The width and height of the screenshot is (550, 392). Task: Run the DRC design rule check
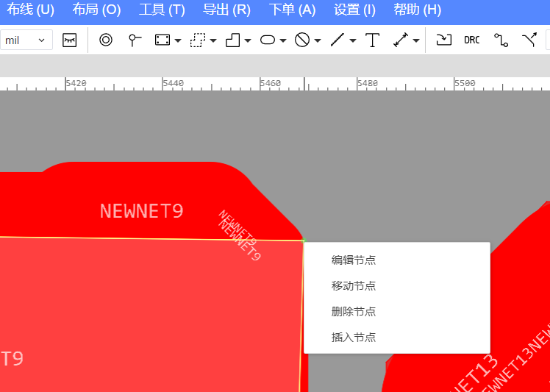(471, 40)
